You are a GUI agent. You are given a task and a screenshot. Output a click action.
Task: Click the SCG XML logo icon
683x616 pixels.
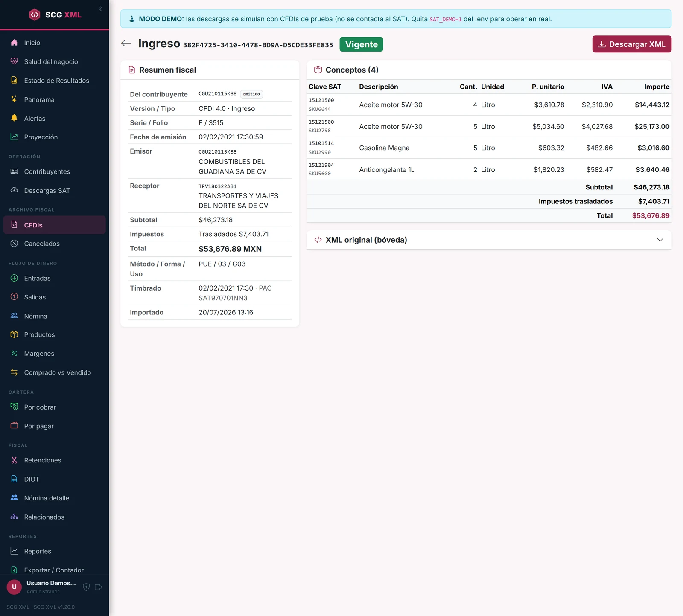click(35, 15)
